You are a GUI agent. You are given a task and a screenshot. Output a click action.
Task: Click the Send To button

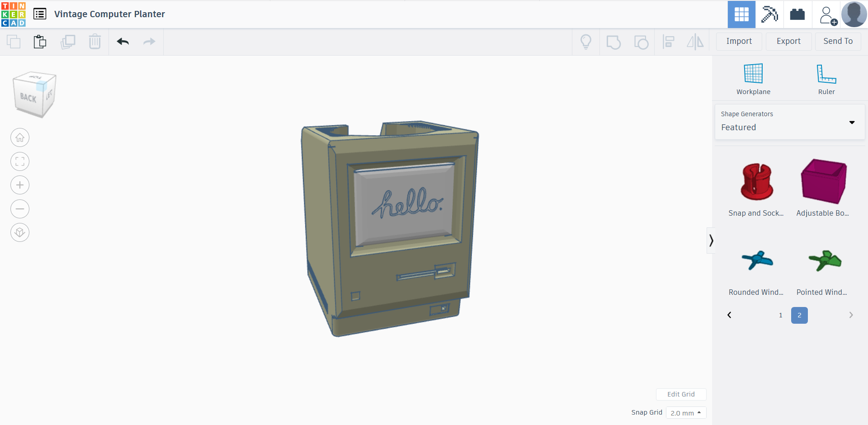tap(838, 41)
